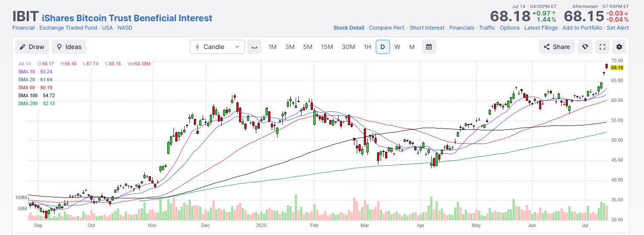Click the yellow 68.18 price tag on axis
This screenshot has height=235, width=644.
(617, 68)
